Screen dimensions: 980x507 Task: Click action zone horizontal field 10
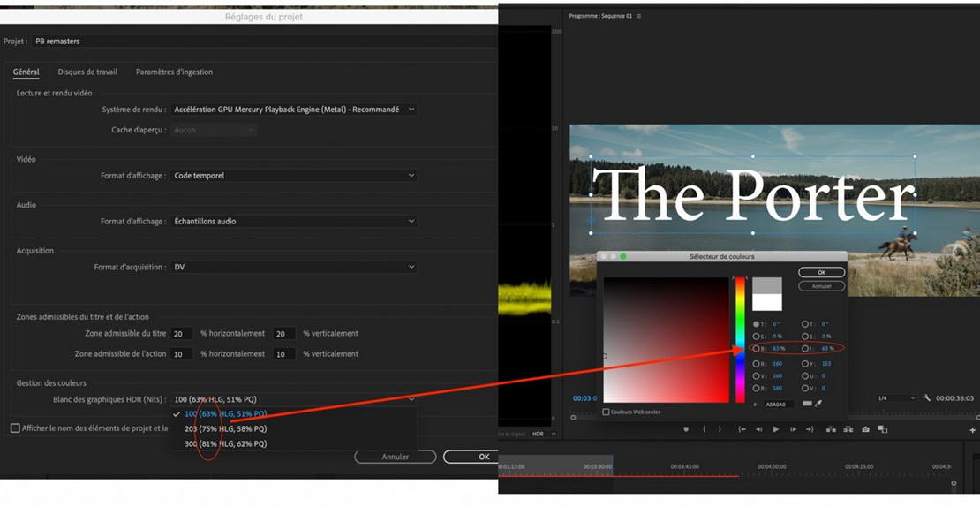pos(182,354)
